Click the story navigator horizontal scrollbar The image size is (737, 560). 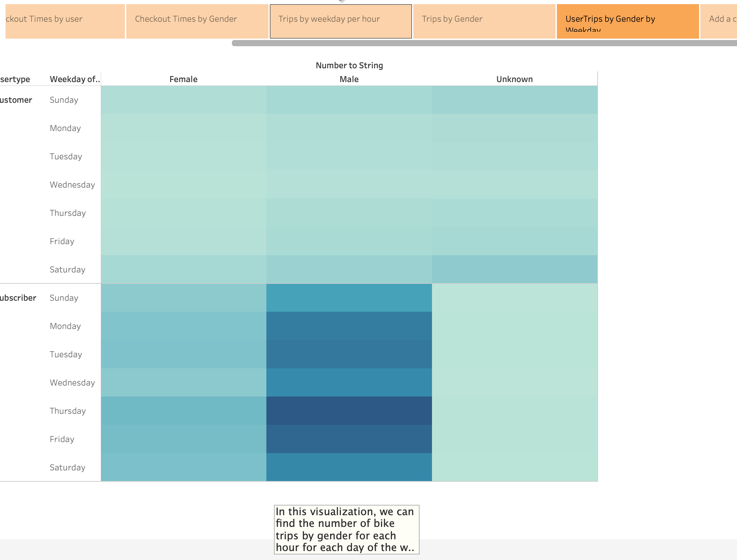click(484, 43)
